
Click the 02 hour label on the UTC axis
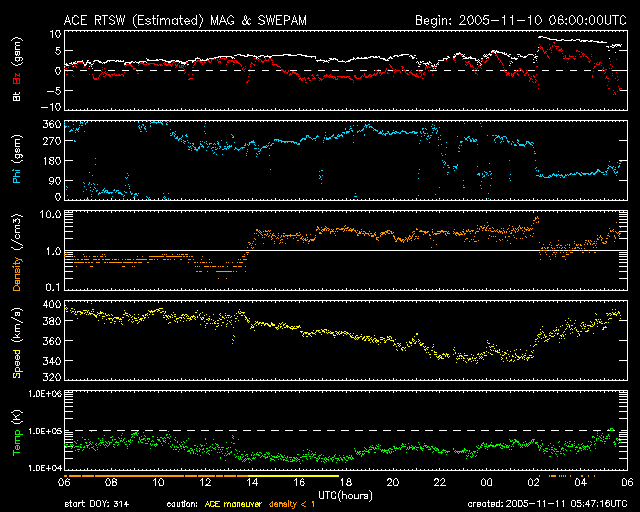click(x=533, y=483)
